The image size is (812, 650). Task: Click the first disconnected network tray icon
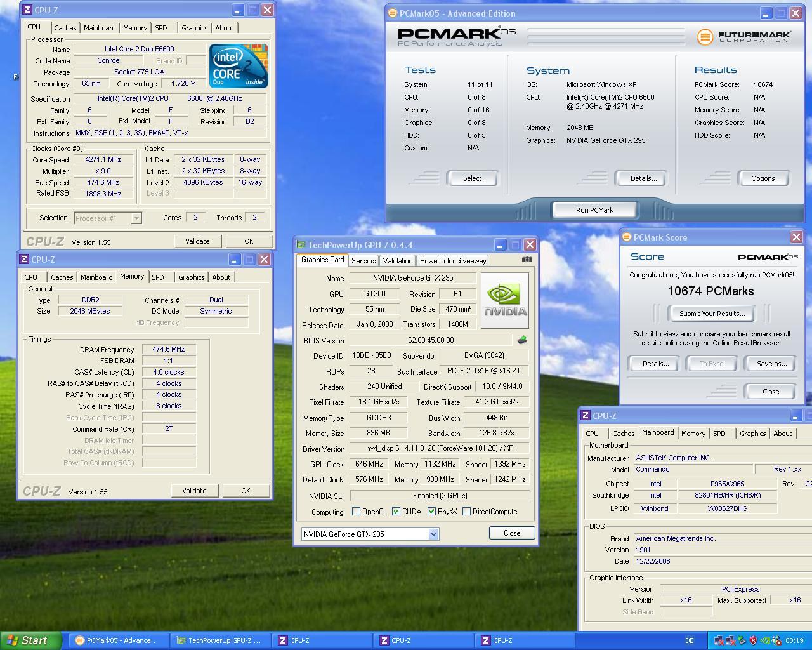[719, 640]
